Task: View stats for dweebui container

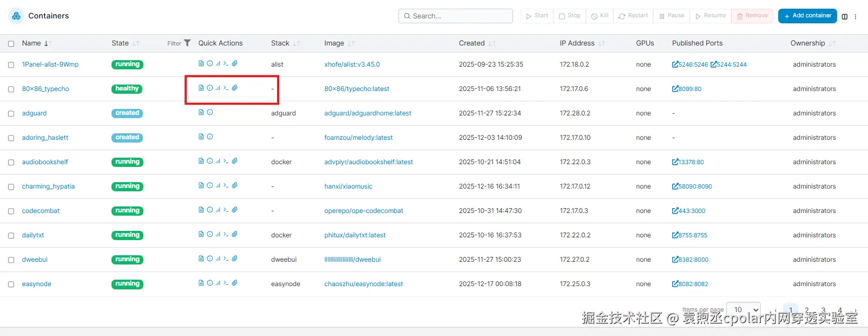Action: tap(218, 259)
